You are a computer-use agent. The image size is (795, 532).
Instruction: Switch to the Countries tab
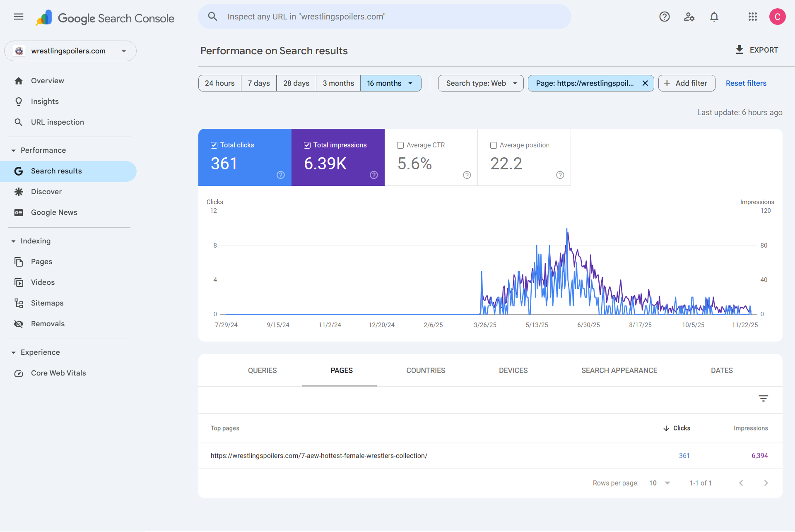pos(426,371)
